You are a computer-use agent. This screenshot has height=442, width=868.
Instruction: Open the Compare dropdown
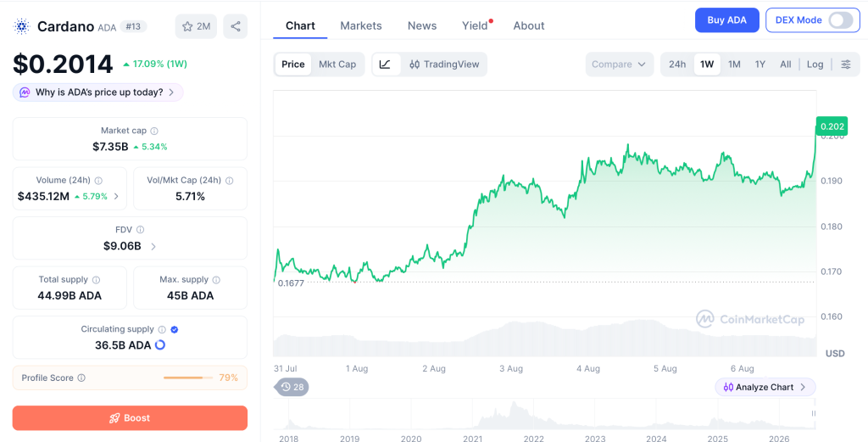[619, 64]
